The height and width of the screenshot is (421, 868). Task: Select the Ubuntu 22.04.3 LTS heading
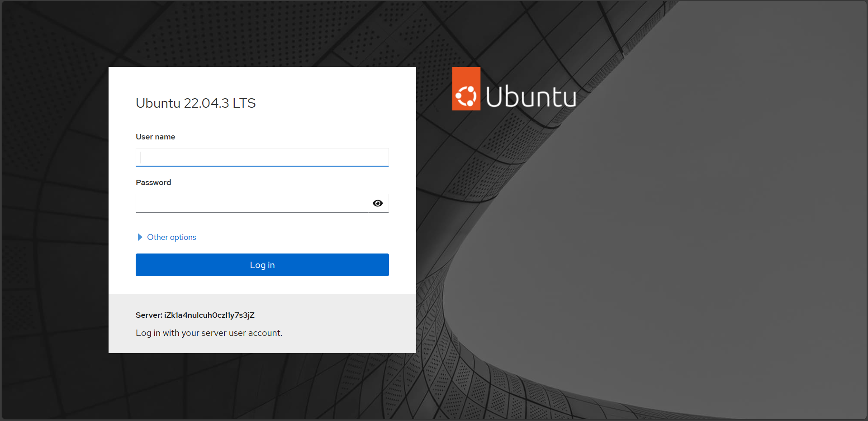pos(196,103)
